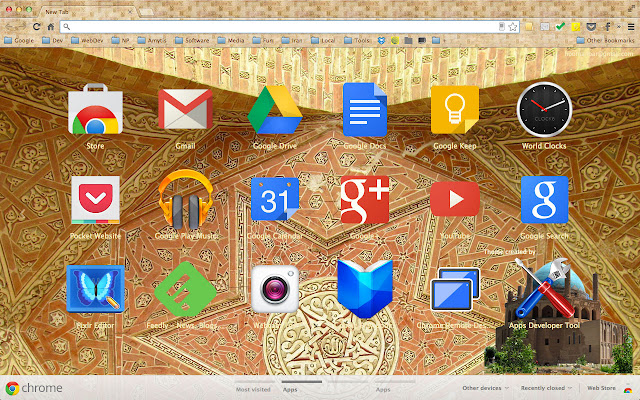Select the New Tab tab

(87, 12)
